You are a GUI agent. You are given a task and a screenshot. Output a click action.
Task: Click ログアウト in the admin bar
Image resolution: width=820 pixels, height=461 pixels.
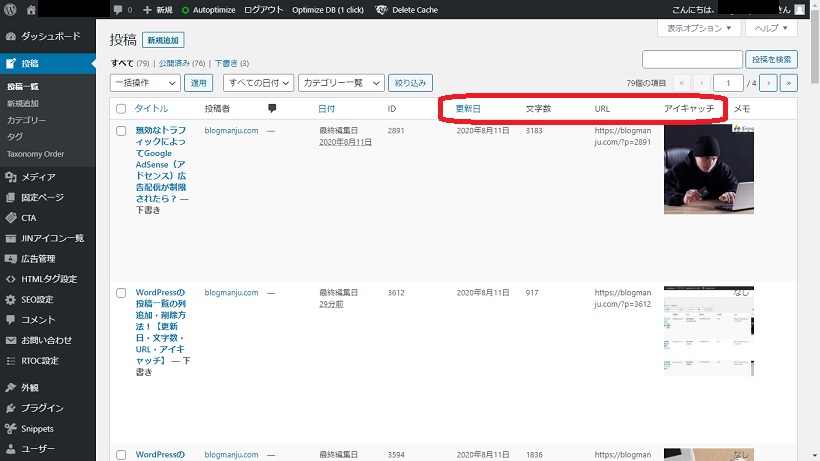[264, 10]
